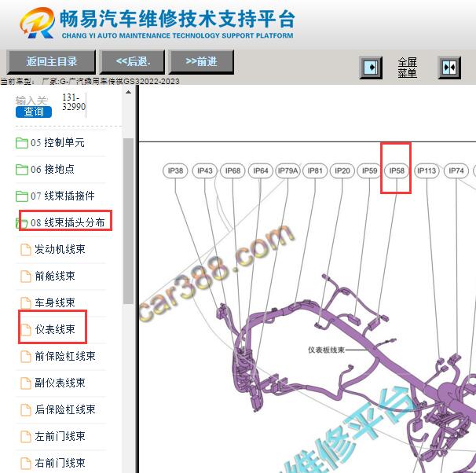Viewport: 476px width, 473px height.
Task: Click the 仪表板线束 label in the diagram
Action: [x=326, y=350]
